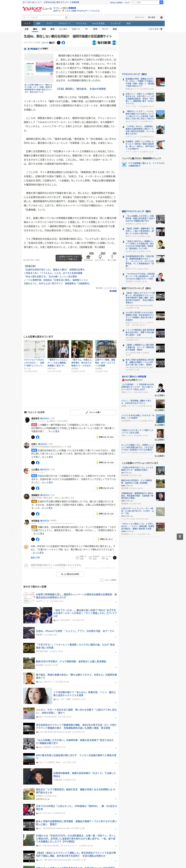This screenshot has height=868, width=186.
Task: Open the comment count 519 icon under headline
Action: click(x=45, y=43)
